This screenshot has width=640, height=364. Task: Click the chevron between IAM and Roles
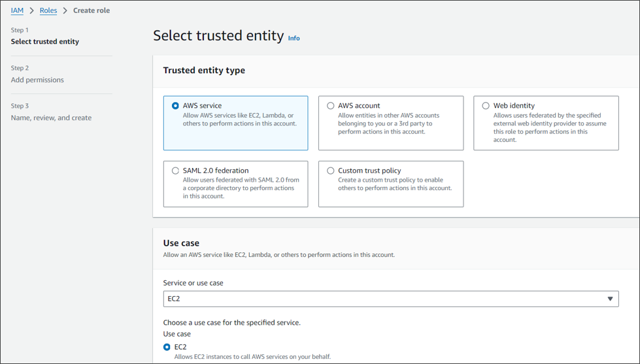(x=31, y=10)
